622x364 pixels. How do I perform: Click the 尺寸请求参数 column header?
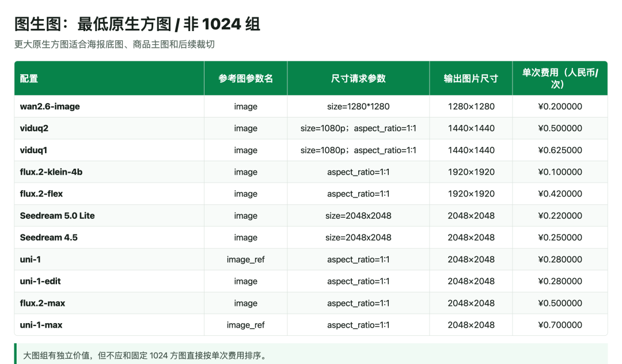358,78
